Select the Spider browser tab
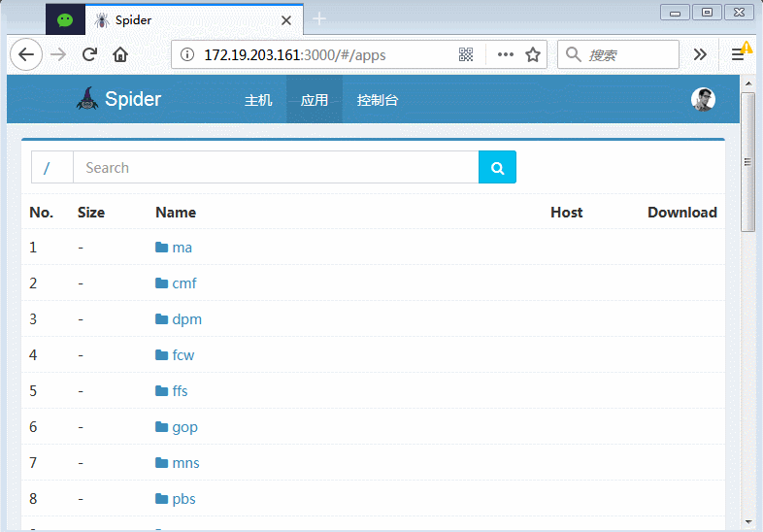763x532 pixels. [x=194, y=20]
